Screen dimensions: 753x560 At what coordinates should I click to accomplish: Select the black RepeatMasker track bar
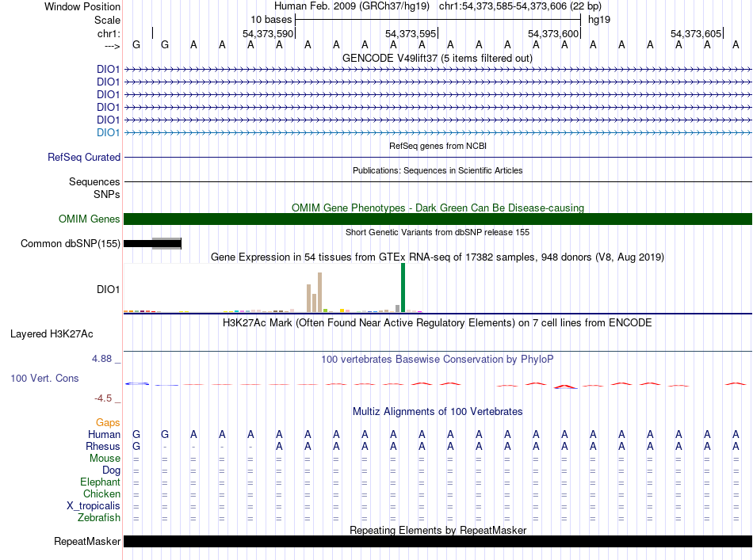click(438, 542)
